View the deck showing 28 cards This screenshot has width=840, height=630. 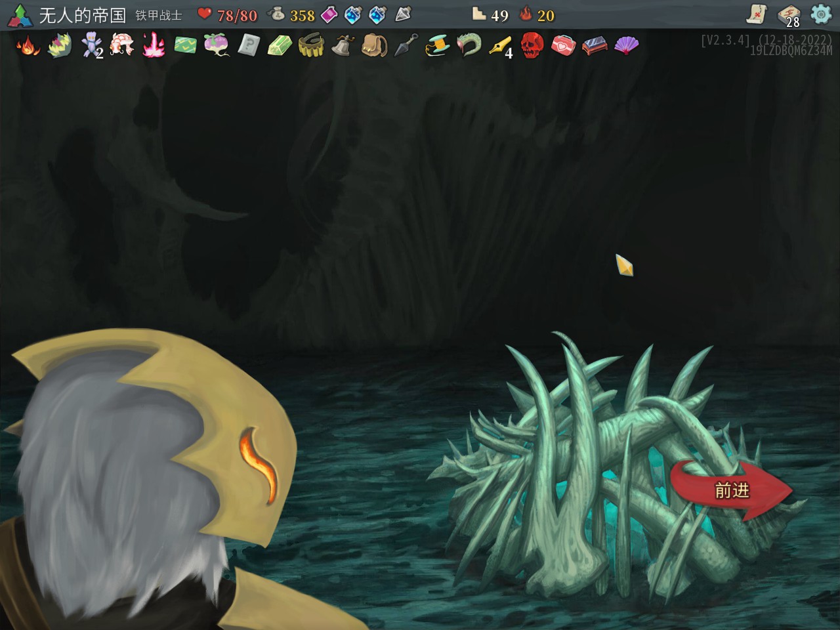click(x=789, y=15)
